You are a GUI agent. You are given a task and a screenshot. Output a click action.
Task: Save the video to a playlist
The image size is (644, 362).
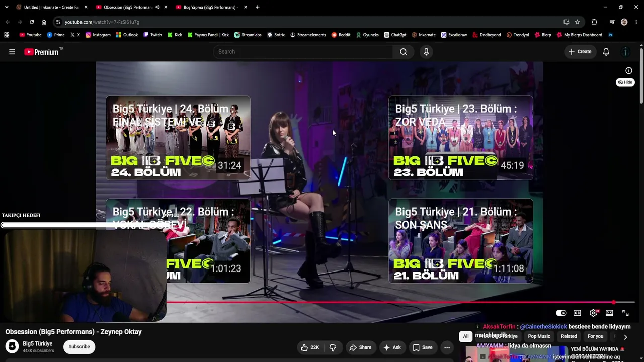[423, 347]
